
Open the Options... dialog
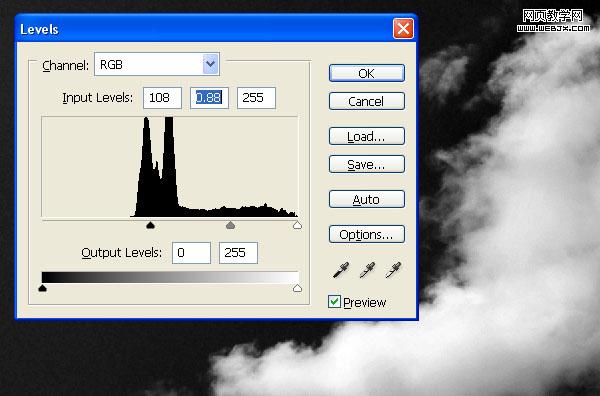tap(367, 234)
